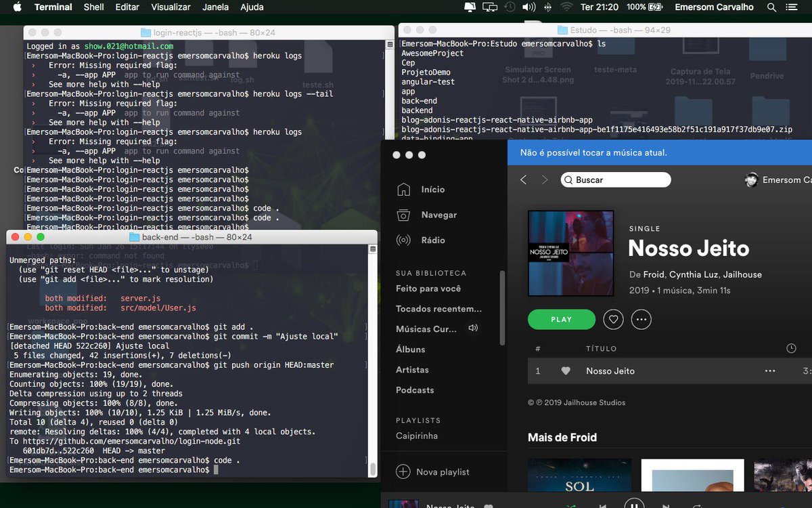
Task: Like the Nosso Jeito track row heart
Action: pyautogui.click(x=566, y=371)
